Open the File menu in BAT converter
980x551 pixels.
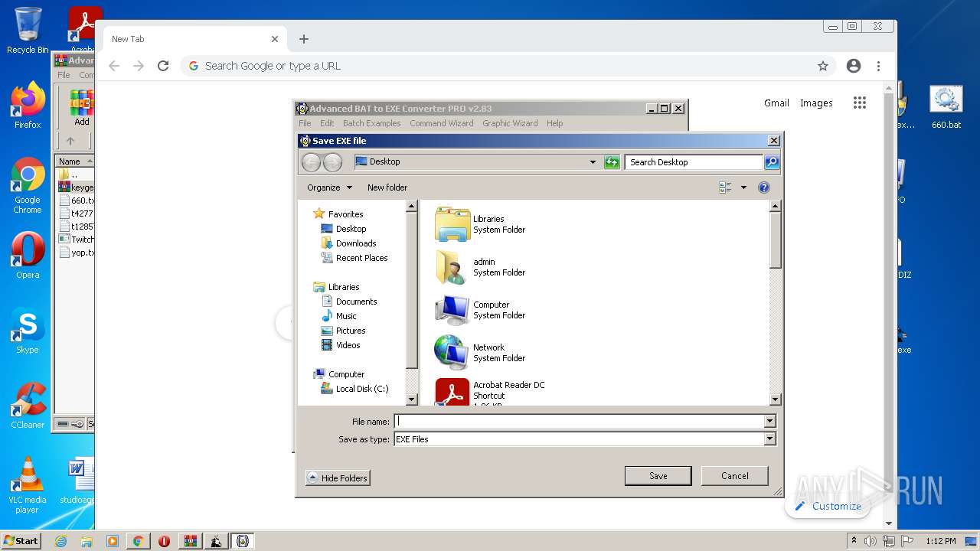305,123
